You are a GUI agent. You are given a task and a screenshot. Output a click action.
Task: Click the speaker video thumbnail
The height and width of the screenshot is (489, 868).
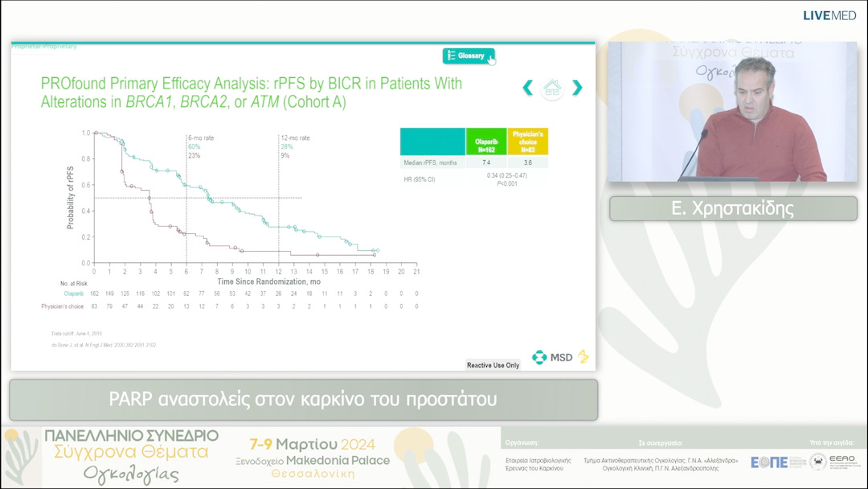pos(732,112)
